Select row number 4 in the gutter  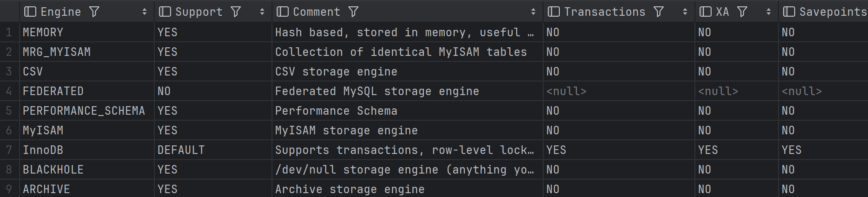click(9, 91)
